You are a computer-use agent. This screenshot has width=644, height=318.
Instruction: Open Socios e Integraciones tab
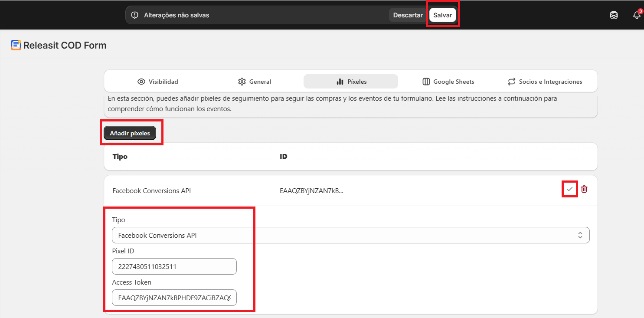point(545,82)
